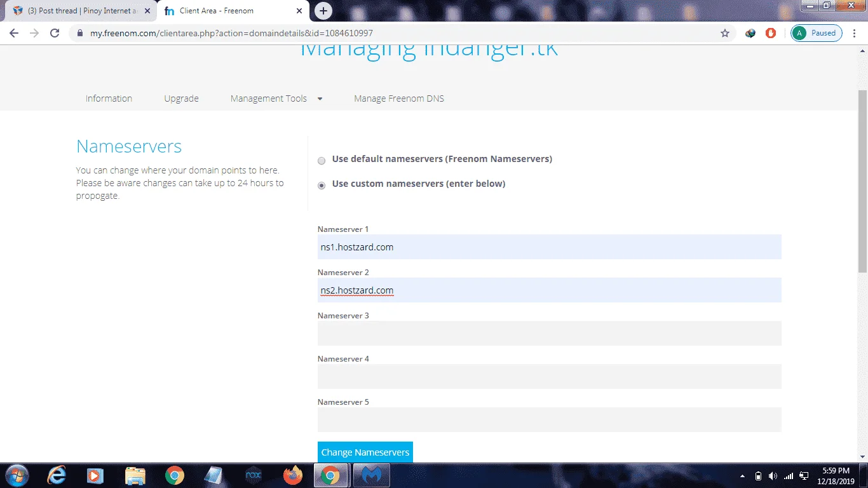868x488 pixels.
Task: Open Malwarebytes from the taskbar
Action: [x=371, y=475]
